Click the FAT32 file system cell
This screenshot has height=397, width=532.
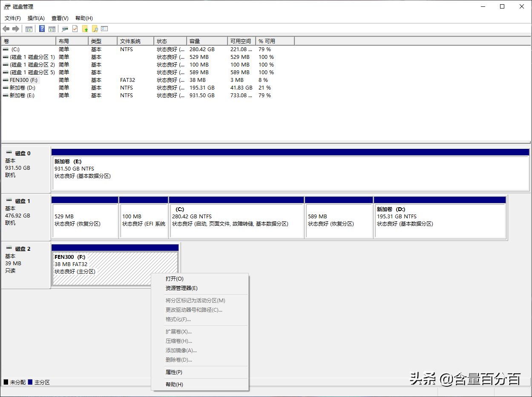click(127, 80)
